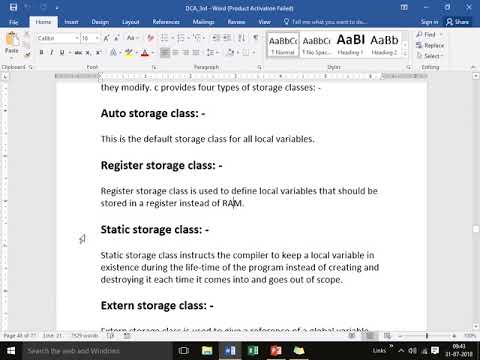Viewport: 480px width, 360px height.
Task: Click the Save icon in title bar
Action: click(13, 7)
